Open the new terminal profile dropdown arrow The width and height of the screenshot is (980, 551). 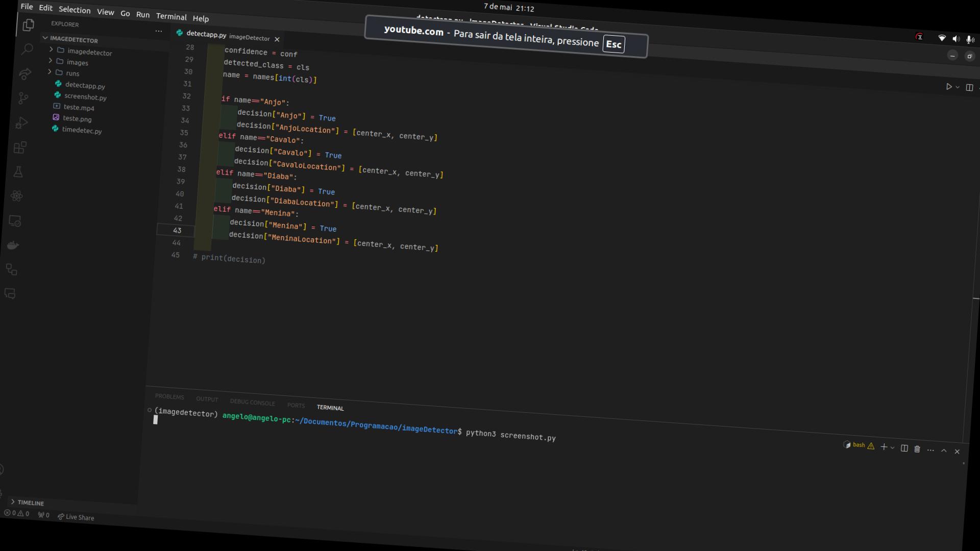(892, 447)
